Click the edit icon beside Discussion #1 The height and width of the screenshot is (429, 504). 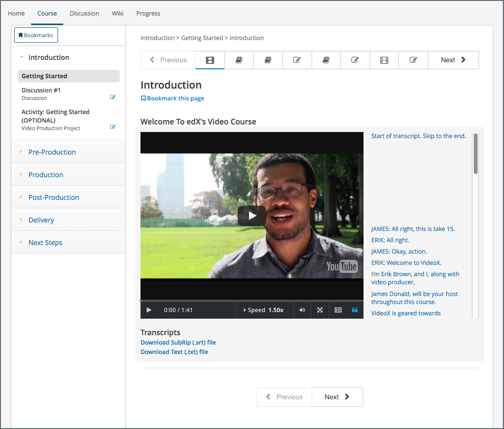coord(113,97)
